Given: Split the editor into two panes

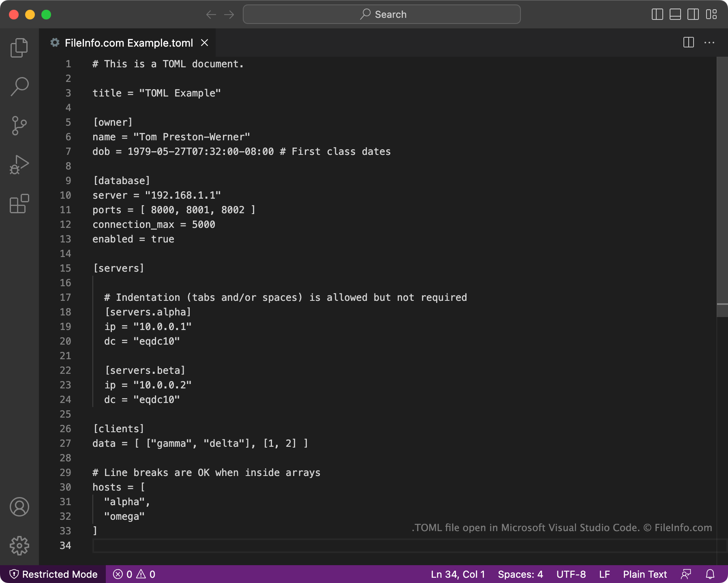Looking at the screenshot, I should pyautogui.click(x=689, y=43).
